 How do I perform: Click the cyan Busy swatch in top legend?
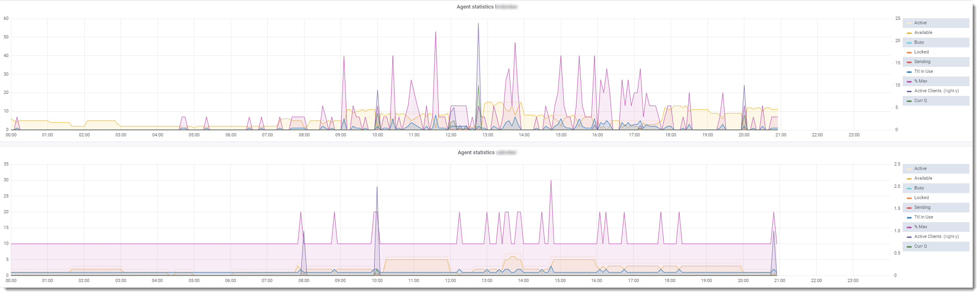[909, 42]
